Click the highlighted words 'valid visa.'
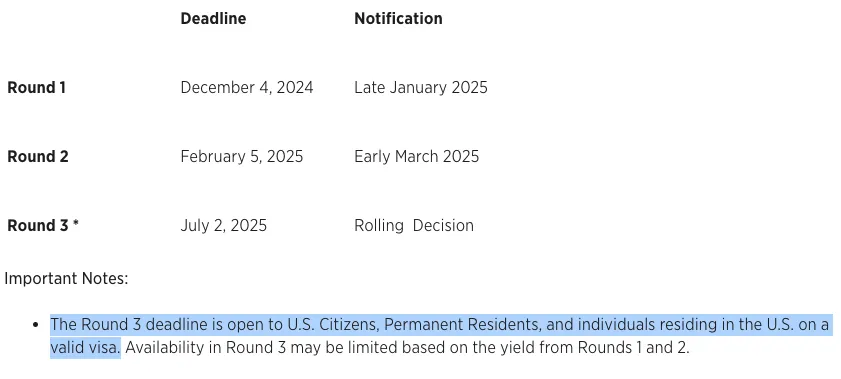The image size is (841, 379). (85, 348)
